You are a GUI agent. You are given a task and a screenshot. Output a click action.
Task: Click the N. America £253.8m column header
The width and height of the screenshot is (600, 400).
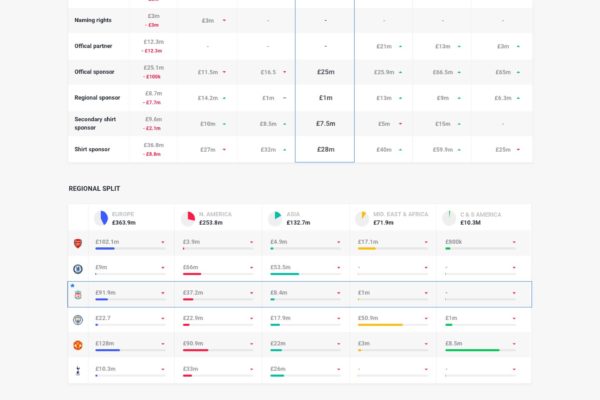coord(218,218)
